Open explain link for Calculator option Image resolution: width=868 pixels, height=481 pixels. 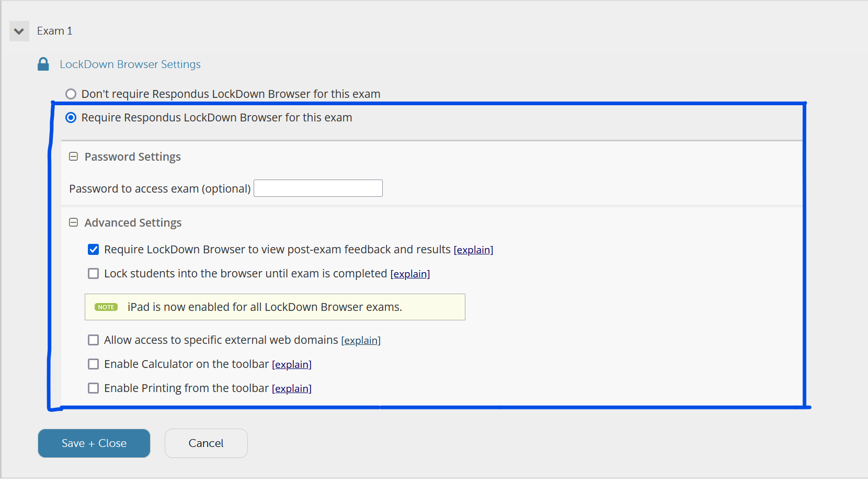(x=292, y=365)
